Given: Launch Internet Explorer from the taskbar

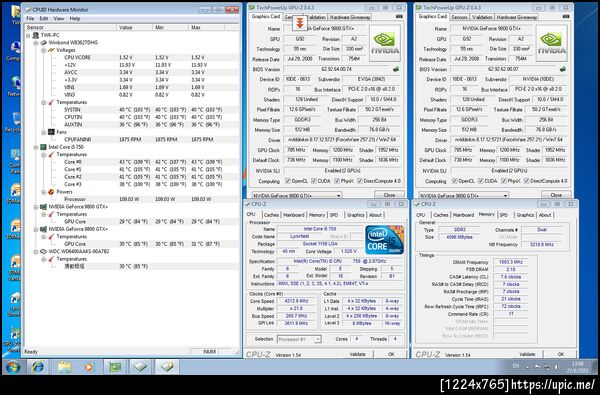Looking at the screenshot, I should coord(38,367).
